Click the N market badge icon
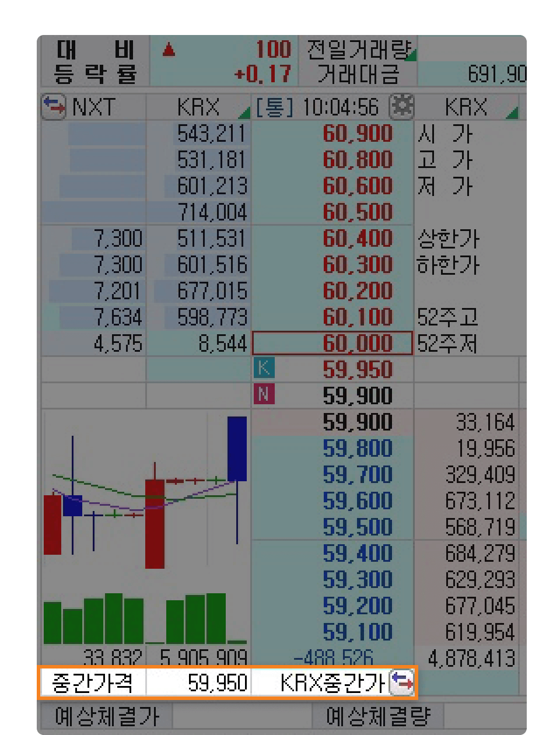Viewport: 560px width, 735px height. click(x=264, y=395)
